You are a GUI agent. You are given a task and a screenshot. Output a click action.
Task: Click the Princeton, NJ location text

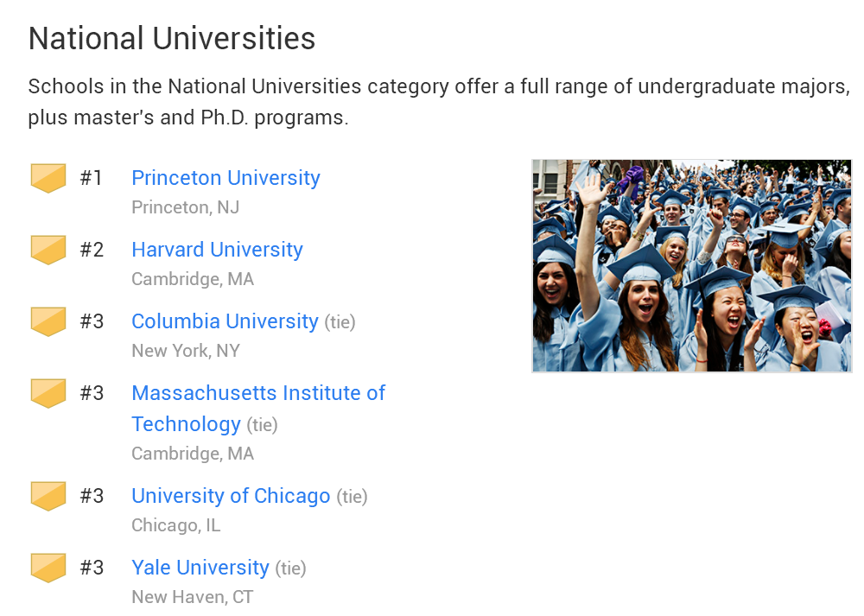[x=186, y=207]
